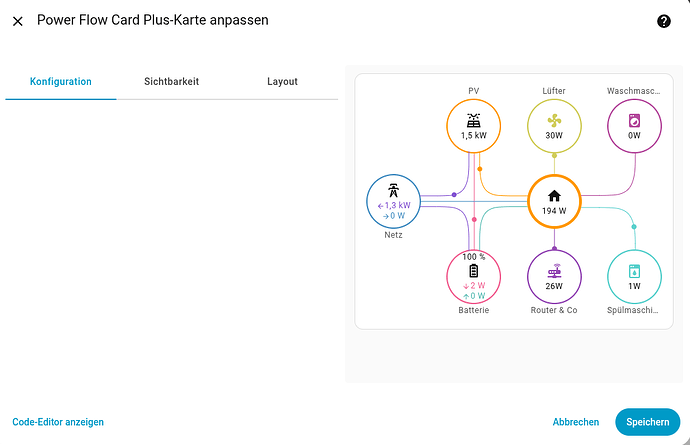Viewport: 690px width, 445px height.
Task: Click the Spülmaschine dishwasher icon
Action: (x=634, y=271)
